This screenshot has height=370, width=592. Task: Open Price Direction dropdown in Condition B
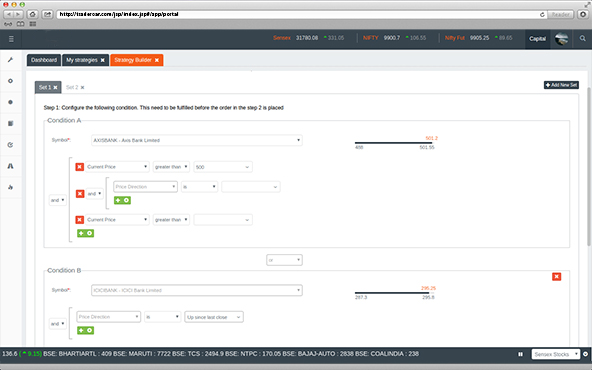pos(108,317)
